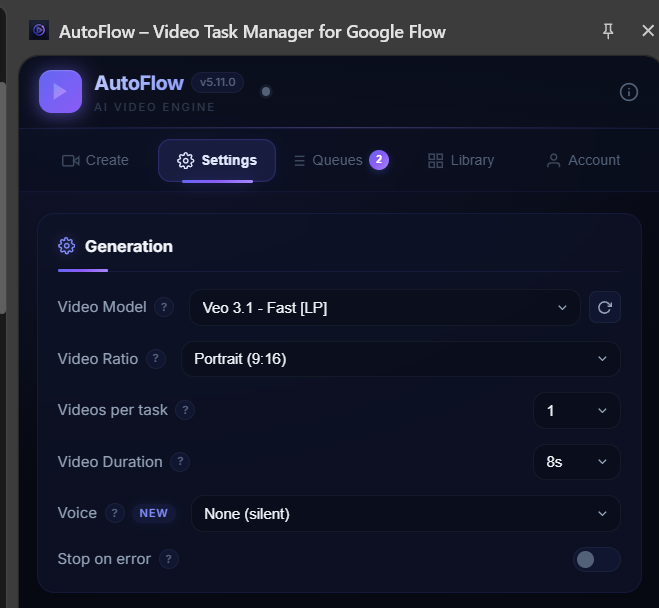Pin the AutoFlow side panel
Image resolution: width=659 pixels, height=608 pixels.
point(608,32)
